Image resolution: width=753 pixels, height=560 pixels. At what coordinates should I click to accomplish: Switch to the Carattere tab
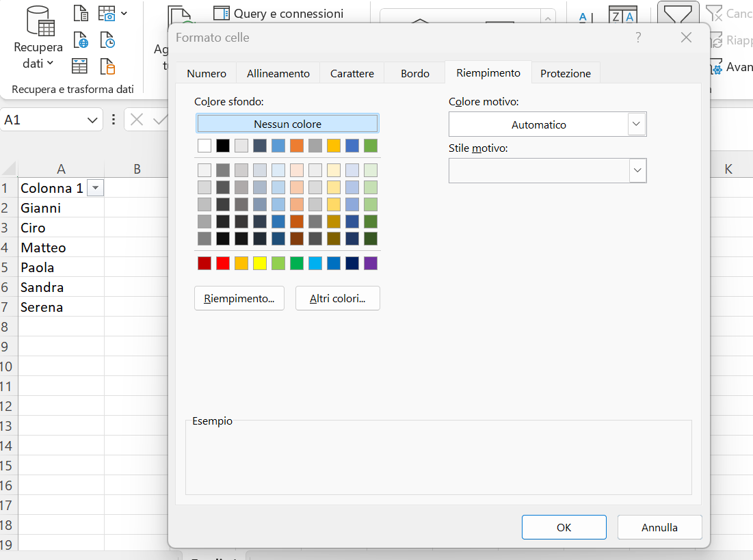(x=352, y=73)
